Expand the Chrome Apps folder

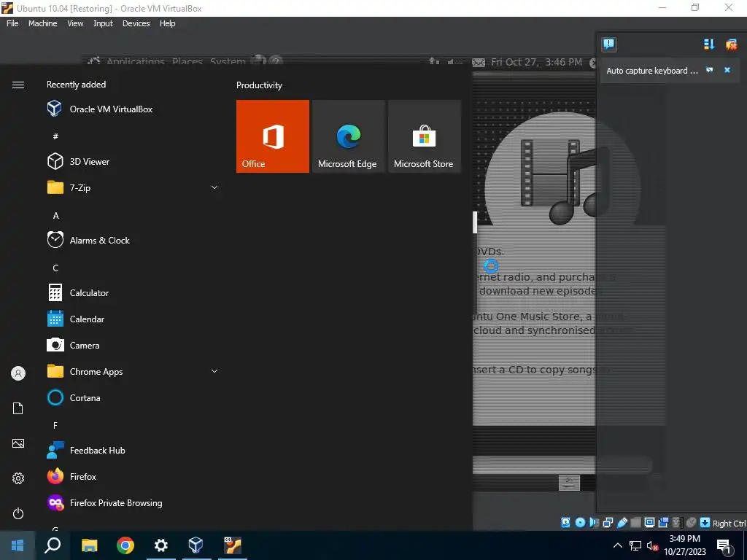tap(214, 371)
